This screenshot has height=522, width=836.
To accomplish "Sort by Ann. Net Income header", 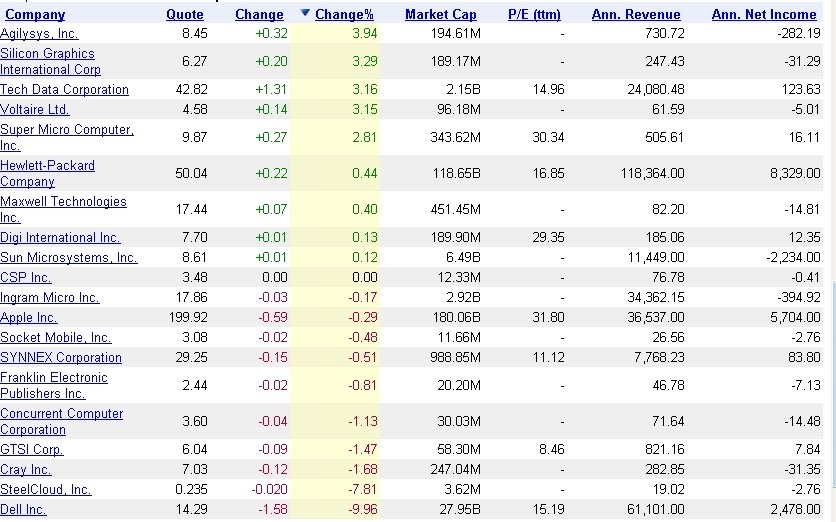I will coord(764,15).
